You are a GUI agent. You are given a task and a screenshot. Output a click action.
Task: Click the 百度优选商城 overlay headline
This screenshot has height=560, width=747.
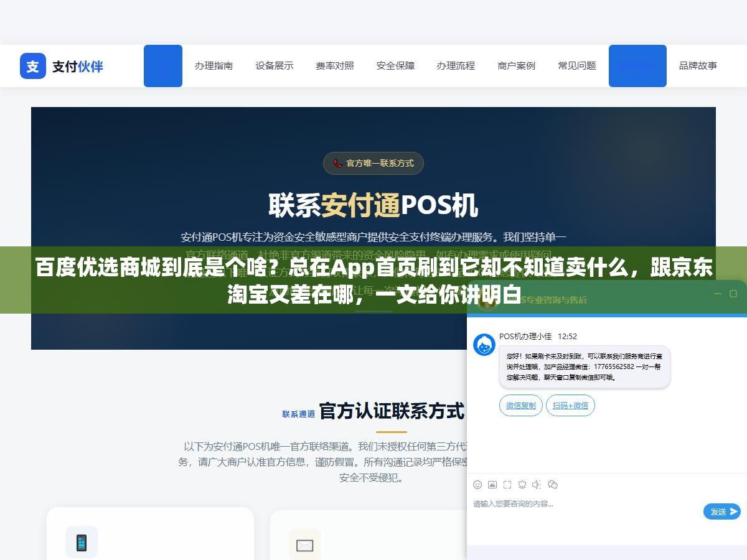pyautogui.click(x=374, y=281)
